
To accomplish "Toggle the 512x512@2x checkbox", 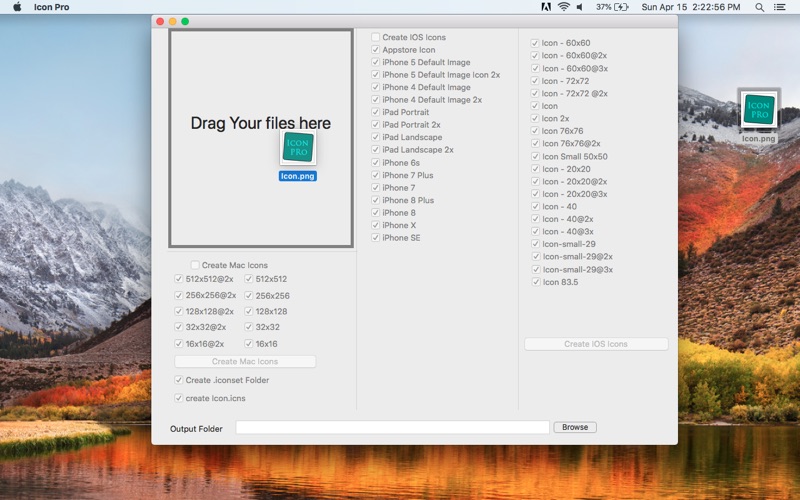I will [179, 279].
